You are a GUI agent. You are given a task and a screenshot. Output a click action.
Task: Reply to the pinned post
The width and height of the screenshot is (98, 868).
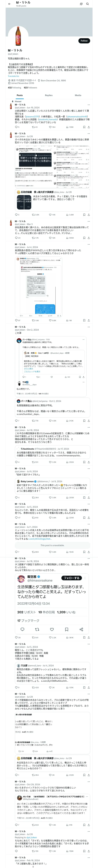(16, 127)
